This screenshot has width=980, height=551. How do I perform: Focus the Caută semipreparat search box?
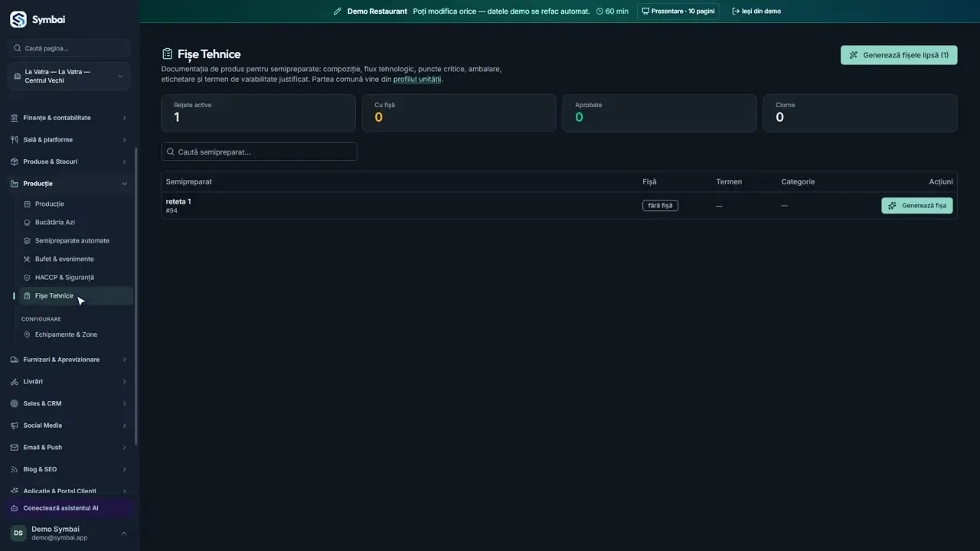259,152
